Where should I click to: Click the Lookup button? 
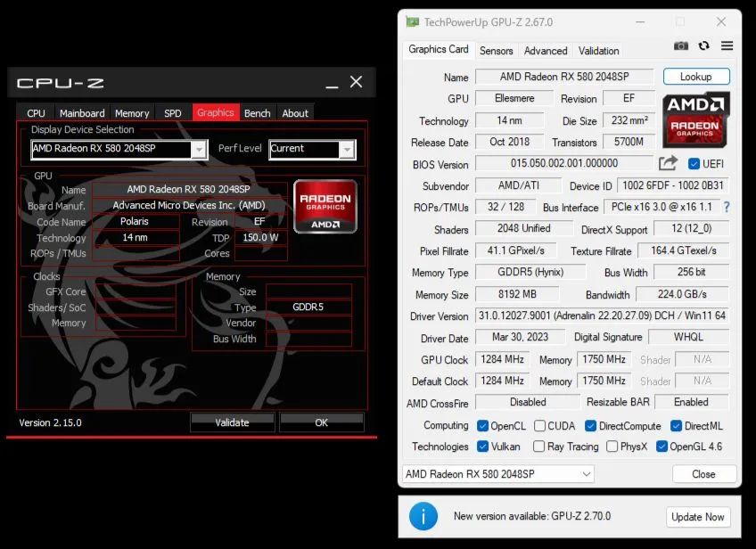click(x=696, y=77)
